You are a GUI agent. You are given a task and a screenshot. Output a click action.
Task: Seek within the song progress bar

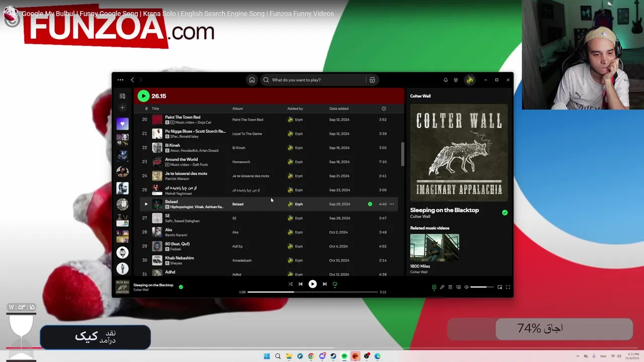pyautogui.click(x=312, y=292)
